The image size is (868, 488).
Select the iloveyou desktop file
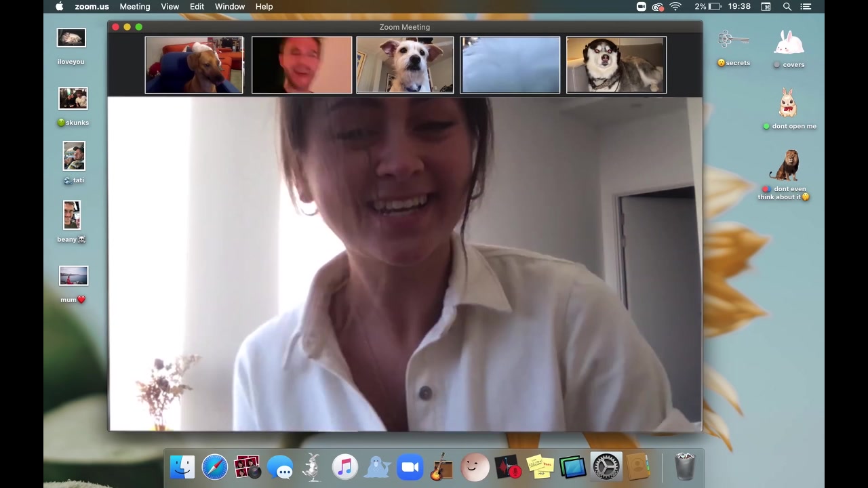pyautogui.click(x=71, y=47)
